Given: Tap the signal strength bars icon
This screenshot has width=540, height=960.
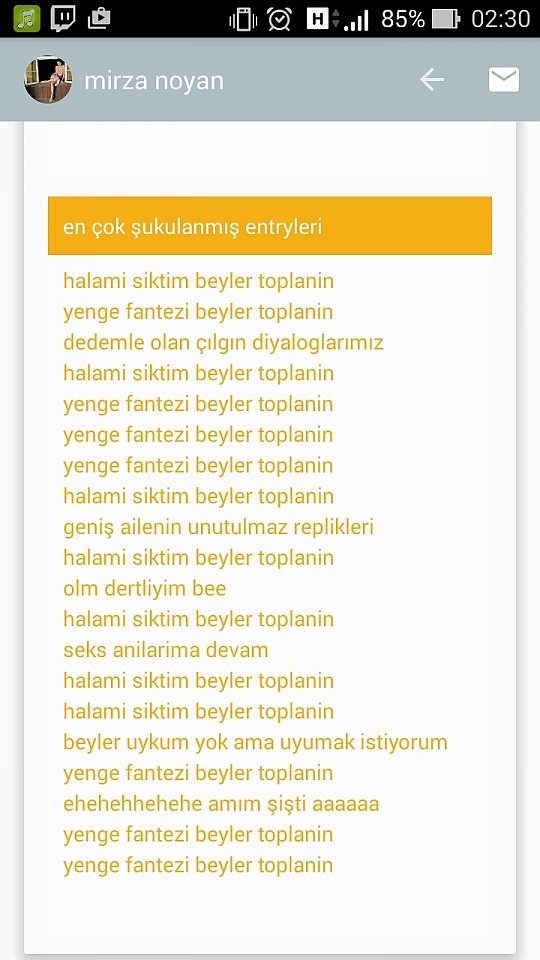Looking at the screenshot, I should pyautogui.click(x=356, y=21).
